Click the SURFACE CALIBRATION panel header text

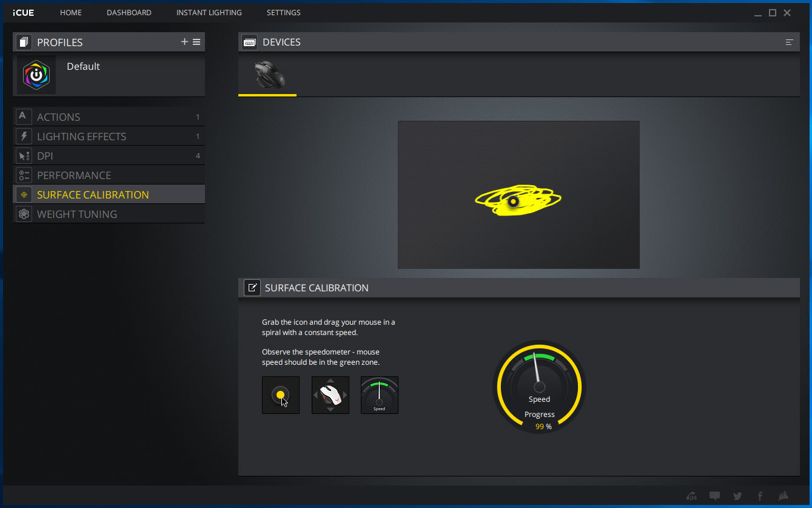click(x=317, y=288)
